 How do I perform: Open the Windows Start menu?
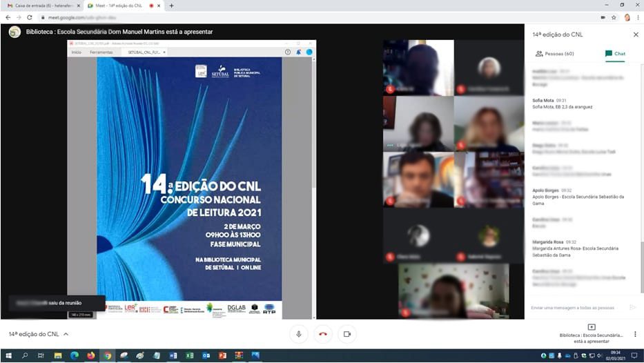pyautogui.click(x=8, y=355)
